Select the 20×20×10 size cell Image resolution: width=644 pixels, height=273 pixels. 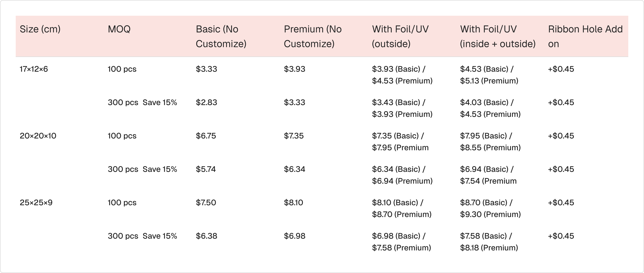click(x=38, y=136)
